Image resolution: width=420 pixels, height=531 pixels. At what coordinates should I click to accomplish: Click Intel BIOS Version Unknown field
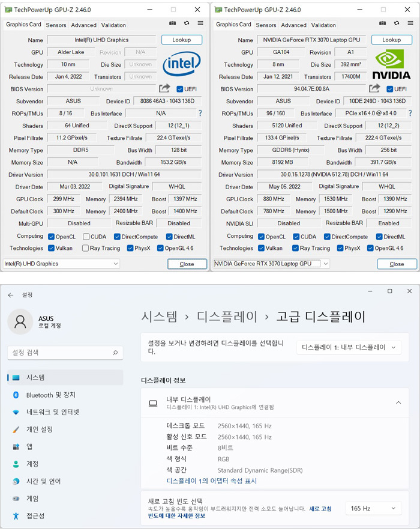point(101,89)
